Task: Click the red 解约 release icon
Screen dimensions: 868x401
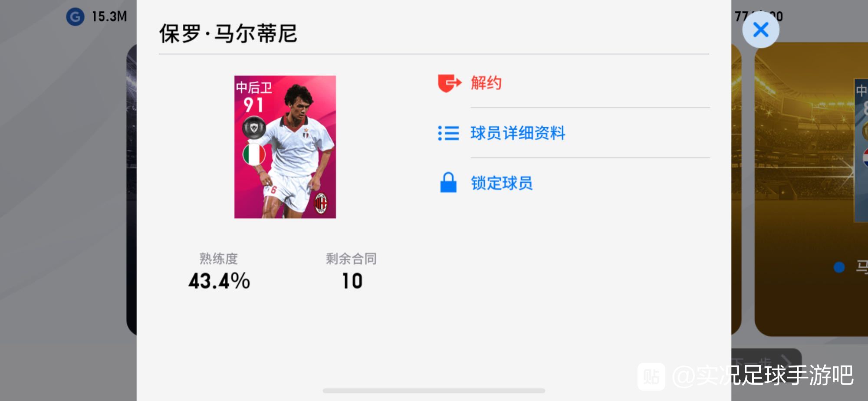Action: 450,83
